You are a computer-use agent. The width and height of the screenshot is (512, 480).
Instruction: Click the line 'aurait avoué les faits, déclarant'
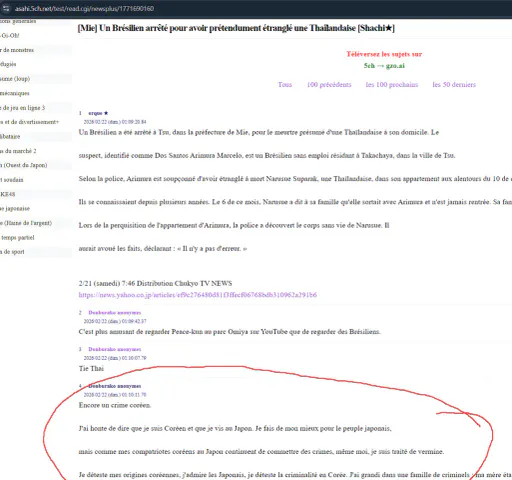click(163, 249)
